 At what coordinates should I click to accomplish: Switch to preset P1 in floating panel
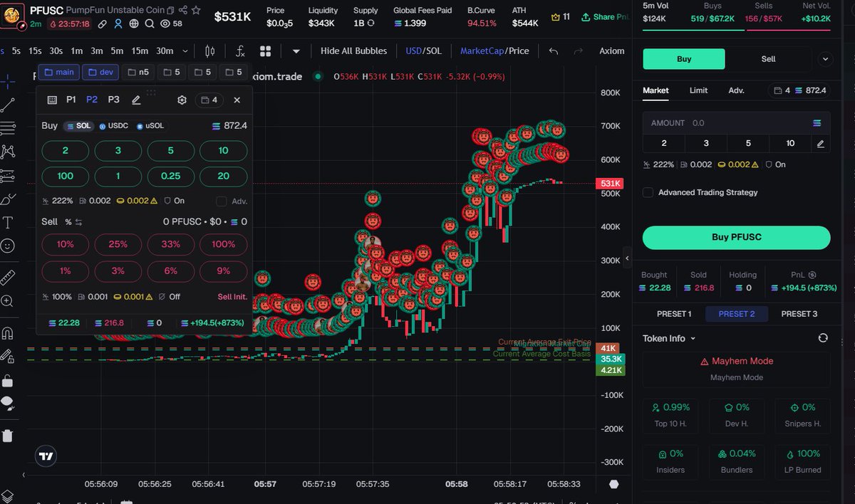pyautogui.click(x=71, y=100)
